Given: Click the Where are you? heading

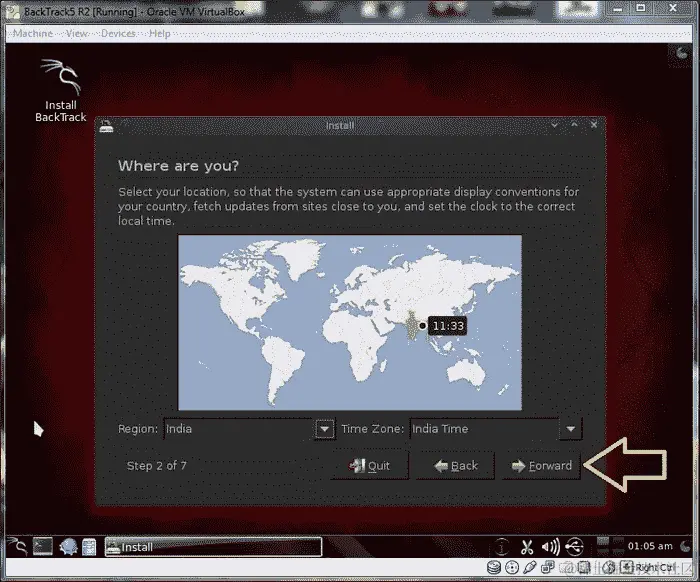Looking at the screenshot, I should [x=179, y=166].
